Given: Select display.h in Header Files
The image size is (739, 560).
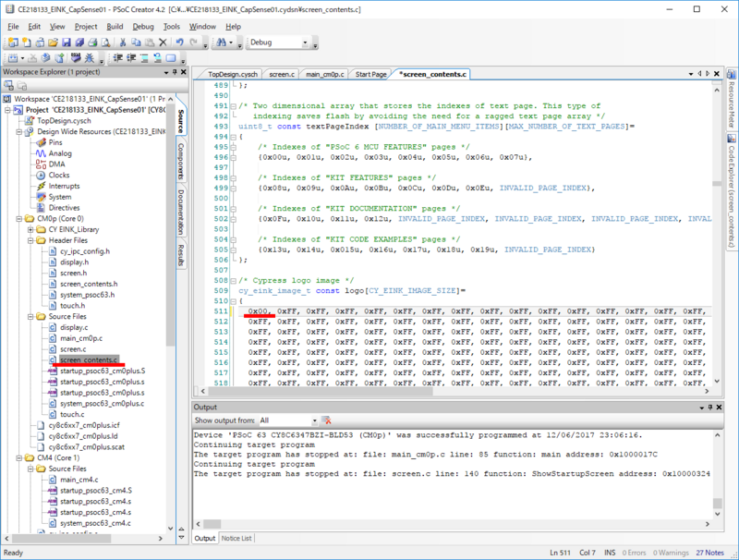Looking at the screenshot, I should click(x=74, y=262).
